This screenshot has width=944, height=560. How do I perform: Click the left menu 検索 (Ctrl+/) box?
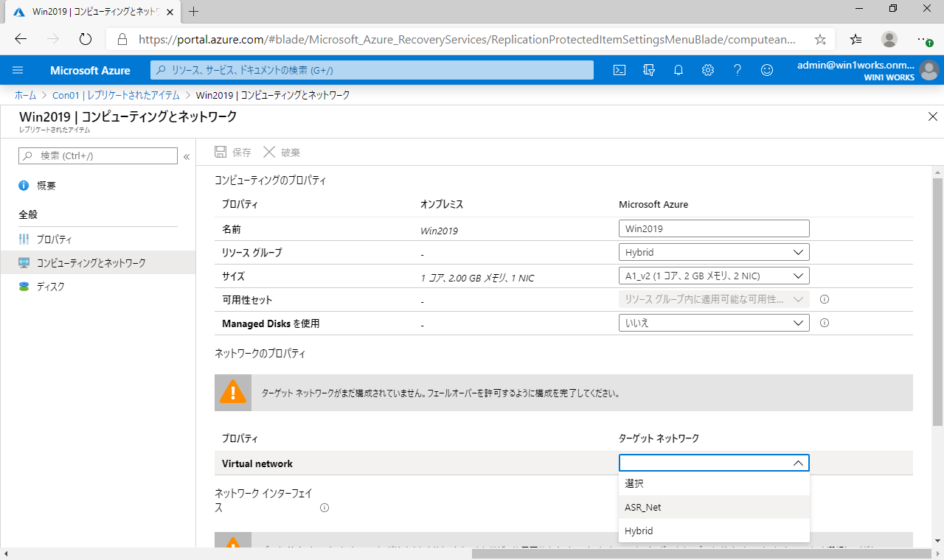coord(98,155)
